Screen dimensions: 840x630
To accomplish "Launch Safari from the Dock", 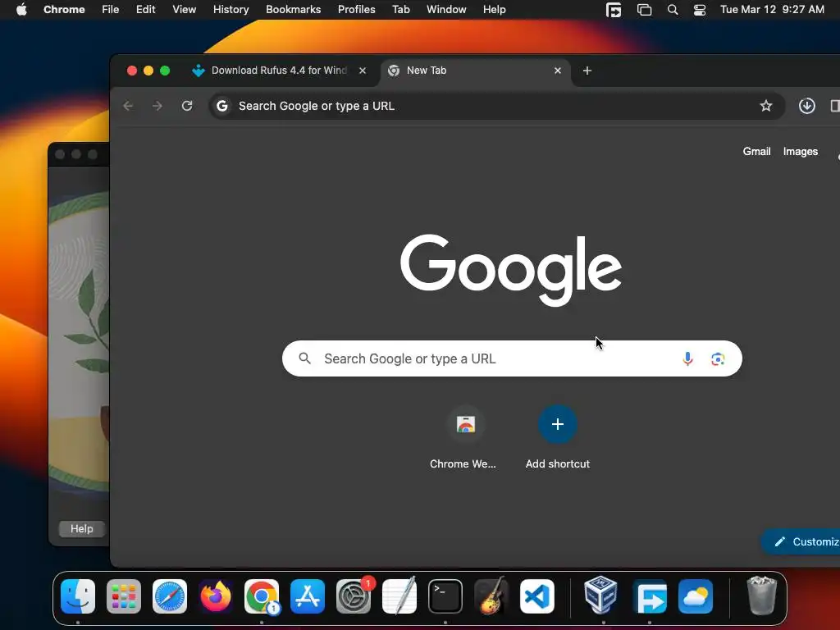I will [170, 596].
